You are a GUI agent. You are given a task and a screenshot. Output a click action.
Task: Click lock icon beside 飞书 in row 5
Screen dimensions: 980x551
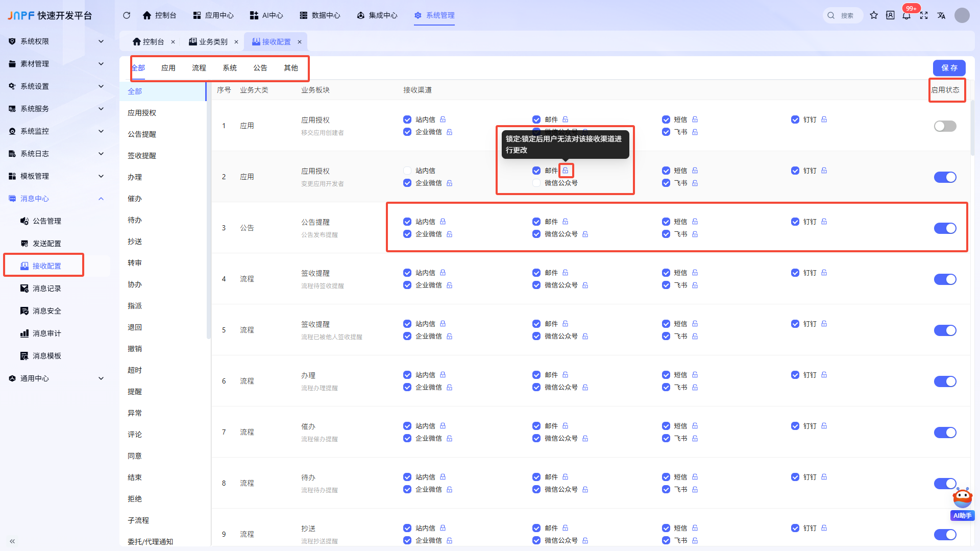coord(695,336)
